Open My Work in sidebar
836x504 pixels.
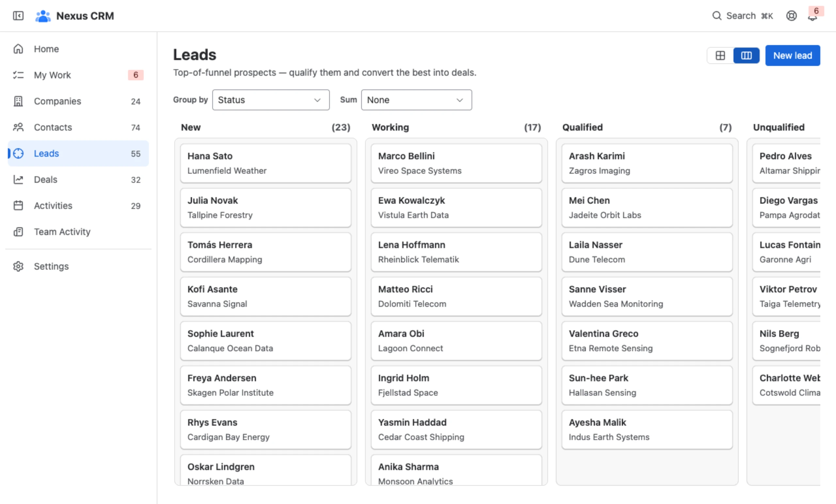(x=78, y=75)
